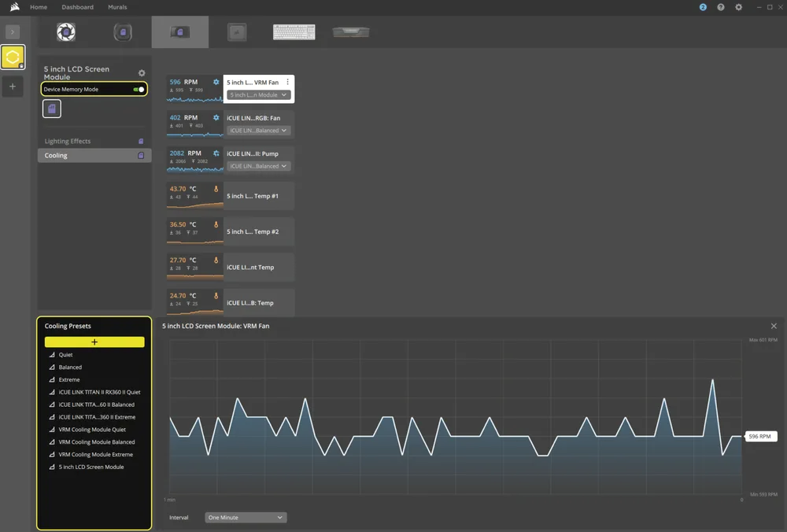The width and height of the screenshot is (787, 532).
Task: Select the fan device thumbnail
Action: point(66,32)
